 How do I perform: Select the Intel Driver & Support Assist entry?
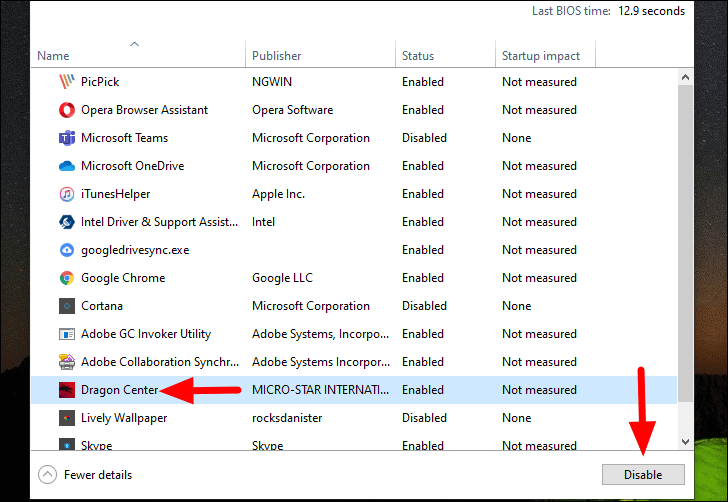point(159,222)
